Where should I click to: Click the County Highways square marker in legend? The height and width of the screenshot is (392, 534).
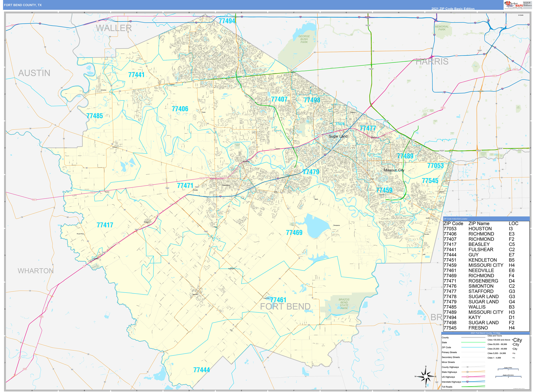pos(467,367)
